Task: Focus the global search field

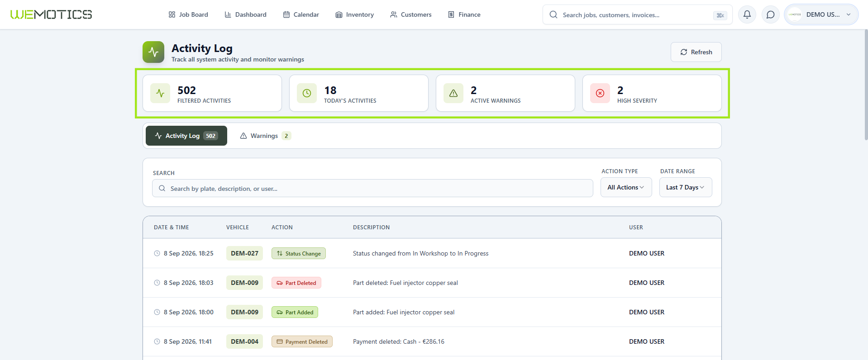Action: coord(638,15)
